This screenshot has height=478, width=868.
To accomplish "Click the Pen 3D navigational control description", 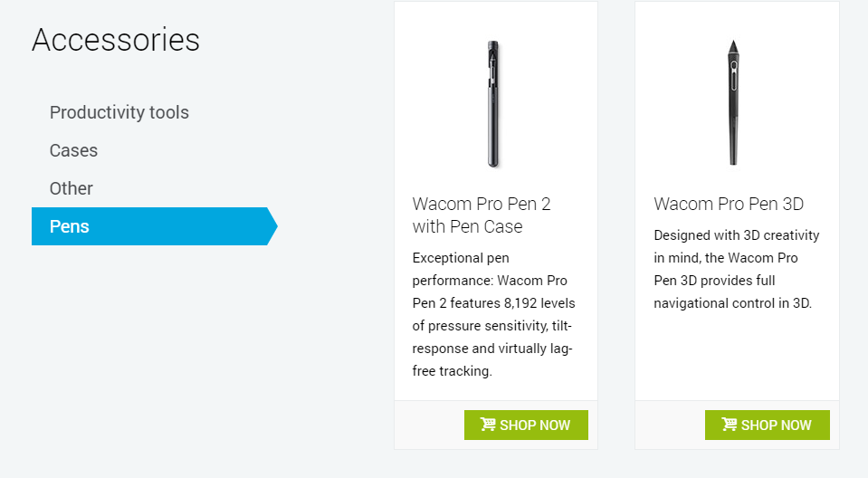I will coord(732,303).
